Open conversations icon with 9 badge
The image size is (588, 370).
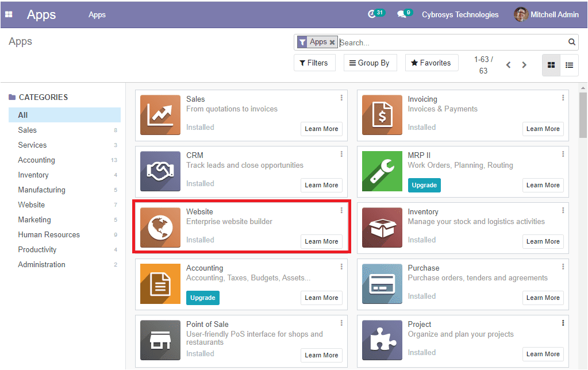(x=405, y=14)
